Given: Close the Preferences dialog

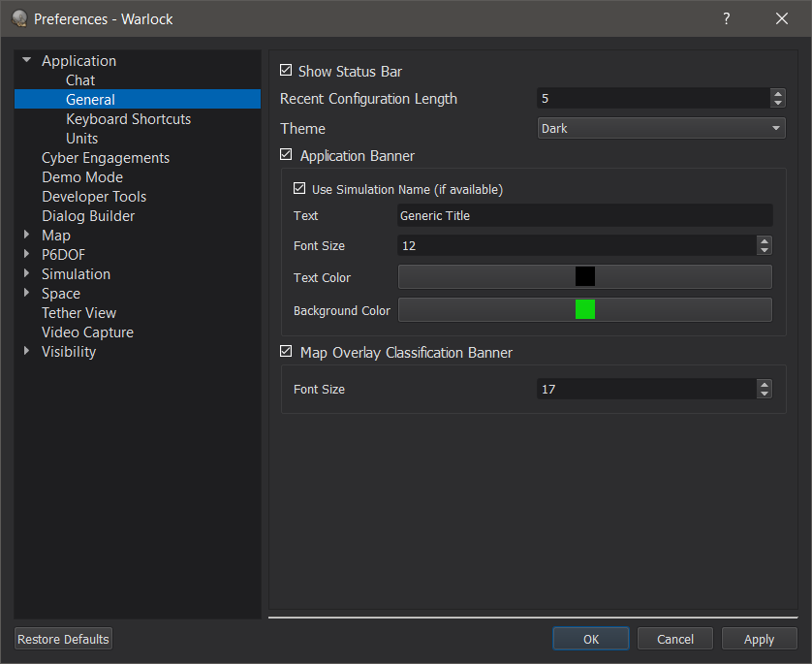Looking at the screenshot, I should (781, 18).
